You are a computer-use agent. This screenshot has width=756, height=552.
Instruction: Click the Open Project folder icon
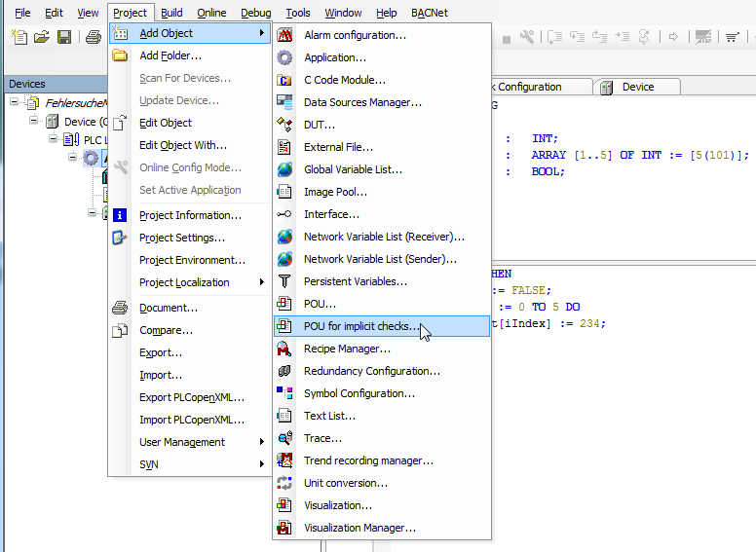[x=41, y=37]
